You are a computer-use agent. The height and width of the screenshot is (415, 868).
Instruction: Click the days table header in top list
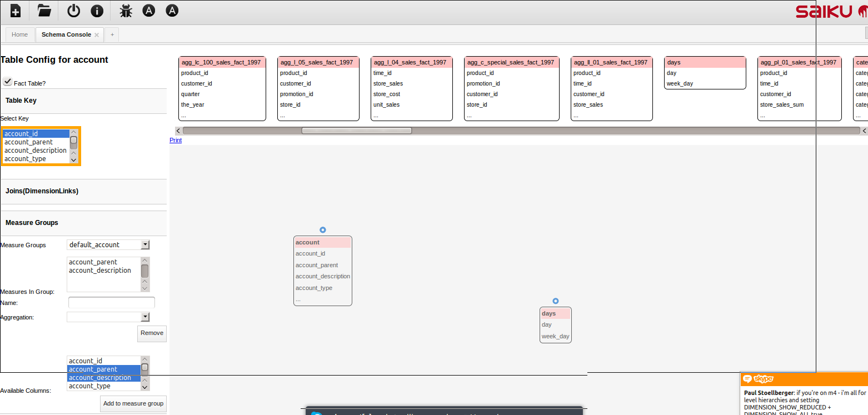tap(705, 62)
